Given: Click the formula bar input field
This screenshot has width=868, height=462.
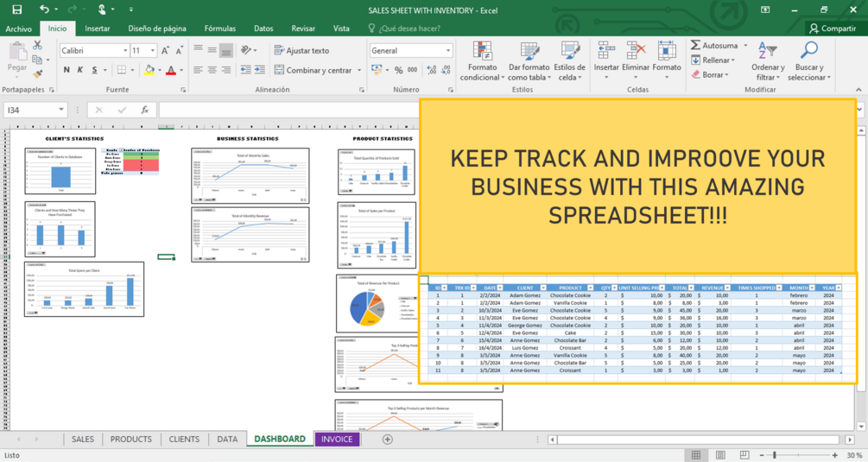Looking at the screenshot, I should point(289,111).
